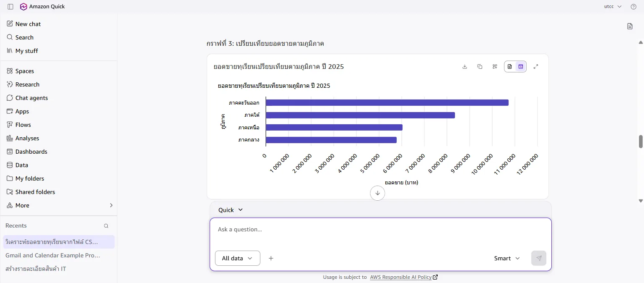Click the scrollbar up arrow

(x=641, y=42)
